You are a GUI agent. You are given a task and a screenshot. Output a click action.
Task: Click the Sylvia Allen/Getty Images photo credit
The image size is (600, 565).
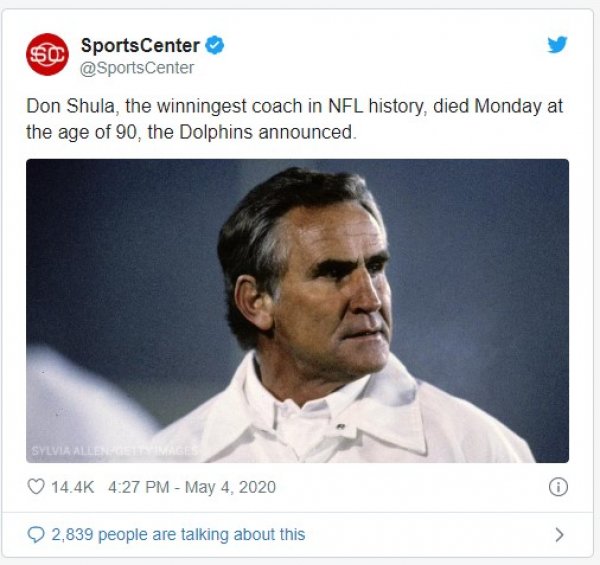[x=114, y=451]
